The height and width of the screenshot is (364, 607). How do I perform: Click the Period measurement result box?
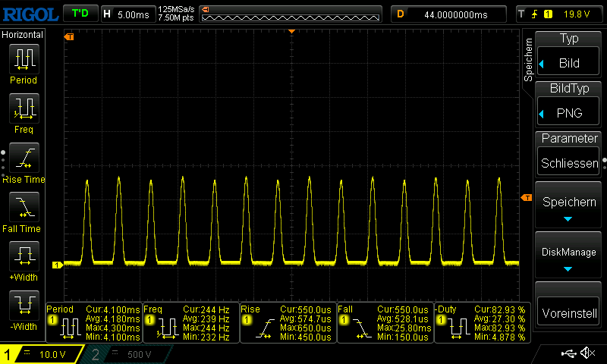(x=93, y=322)
